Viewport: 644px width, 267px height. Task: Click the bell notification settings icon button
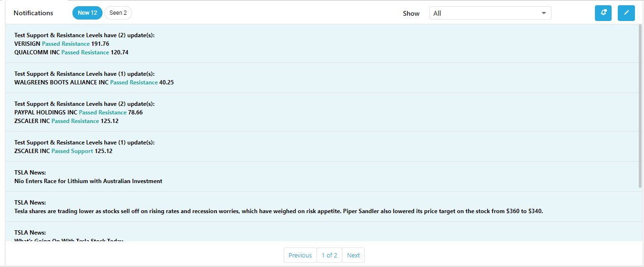pos(603,13)
